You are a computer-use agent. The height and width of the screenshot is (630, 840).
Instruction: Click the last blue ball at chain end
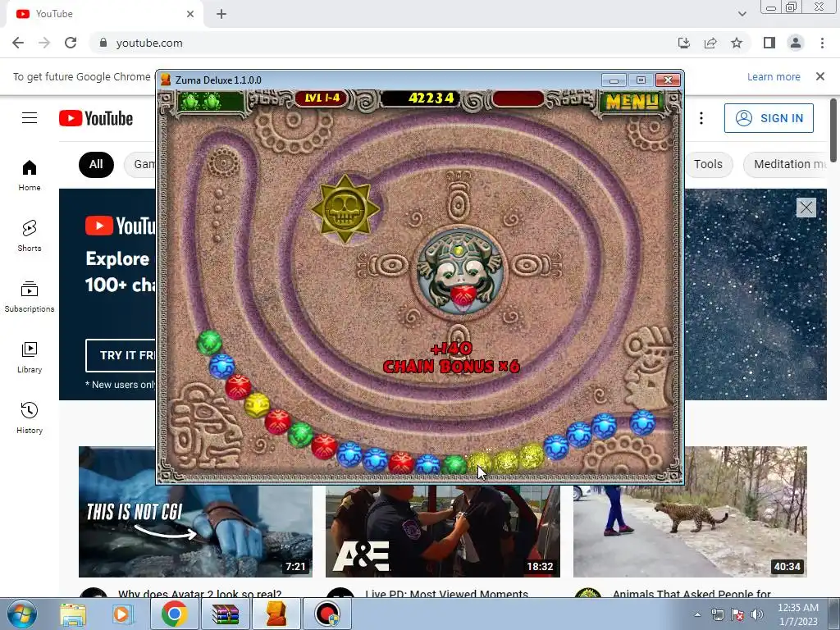[642, 422]
